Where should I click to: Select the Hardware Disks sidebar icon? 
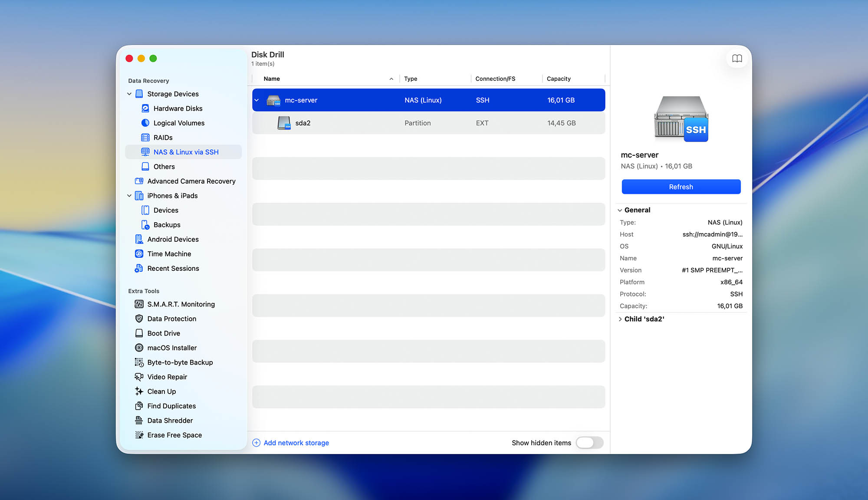(145, 108)
